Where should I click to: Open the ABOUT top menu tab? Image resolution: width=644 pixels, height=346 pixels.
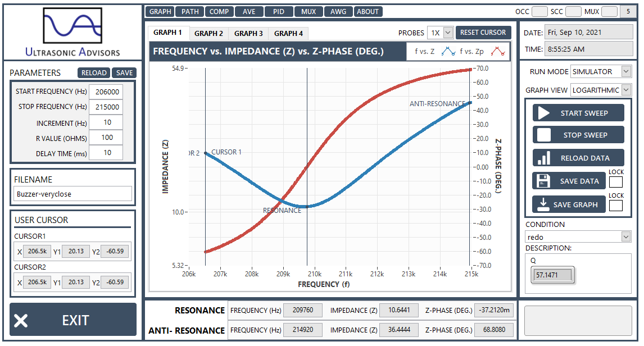click(x=368, y=11)
